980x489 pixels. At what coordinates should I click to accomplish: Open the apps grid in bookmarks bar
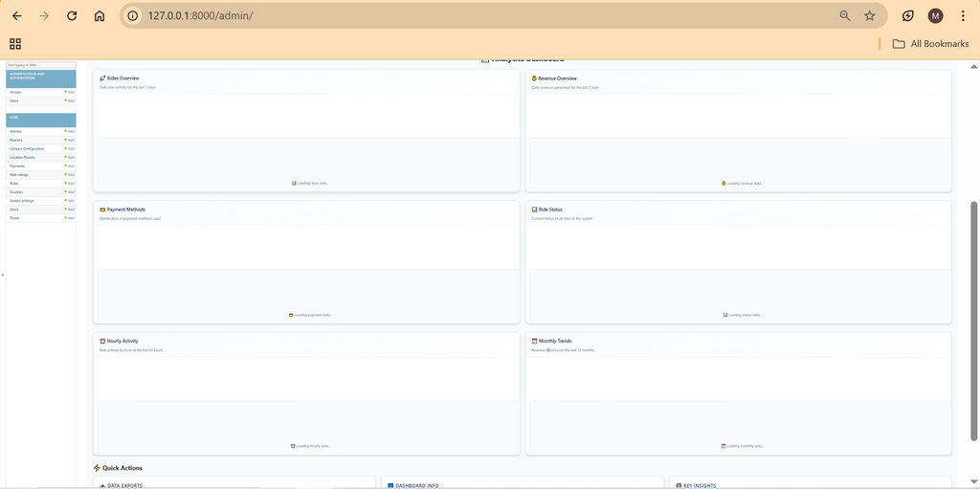(x=15, y=44)
